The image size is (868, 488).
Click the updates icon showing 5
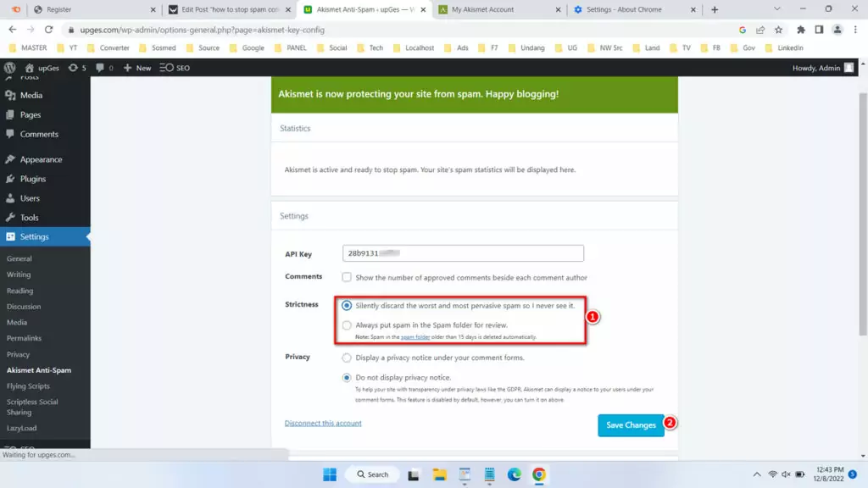(x=76, y=68)
